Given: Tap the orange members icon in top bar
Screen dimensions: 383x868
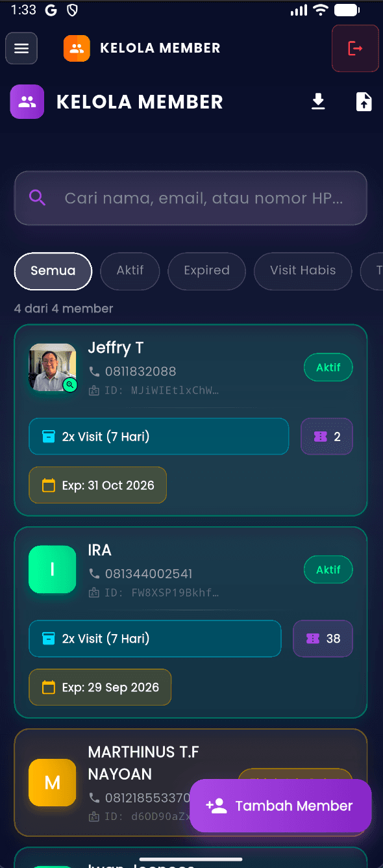Looking at the screenshot, I should pyautogui.click(x=77, y=48).
